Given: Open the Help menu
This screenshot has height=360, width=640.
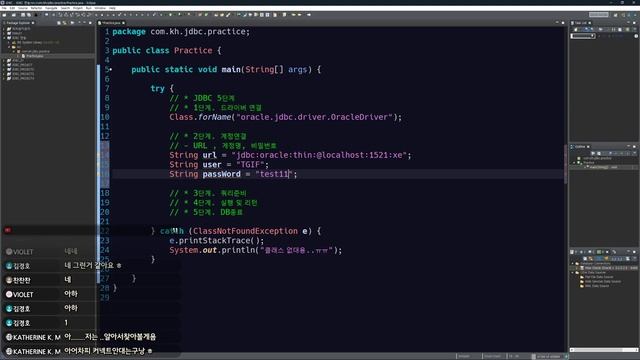Looking at the screenshot, I should pyautogui.click(x=112, y=8).
